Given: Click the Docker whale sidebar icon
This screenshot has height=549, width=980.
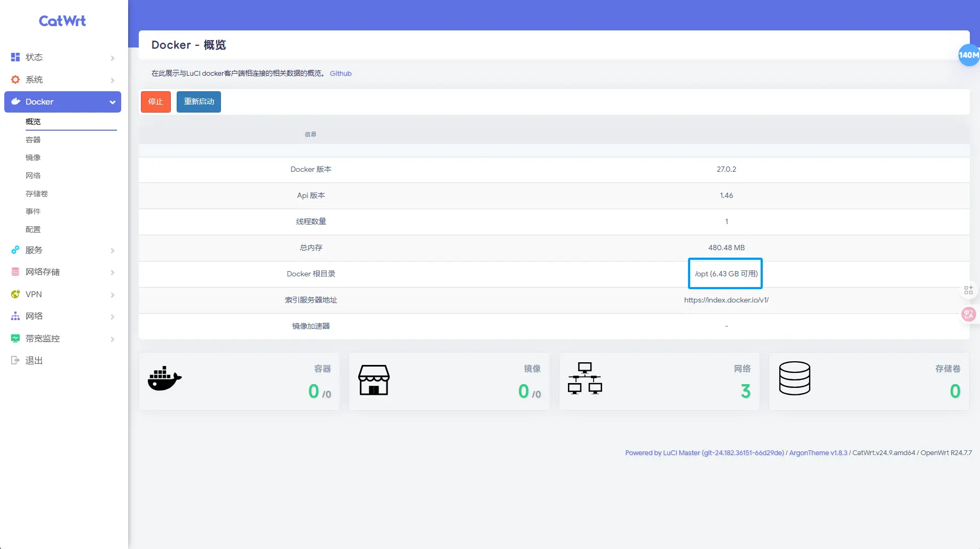Looking at the screenshot, I should pyautogui.click(x=15, y=101).
